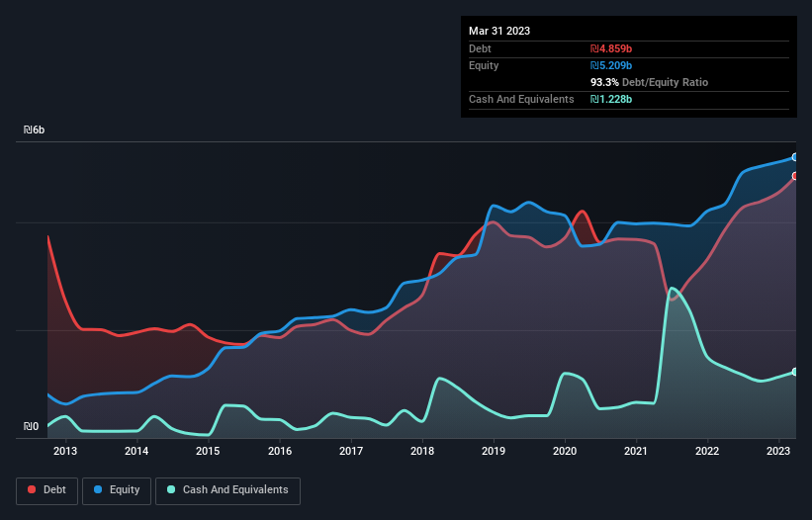Click the 2015 x-axis label
The height and width of the screenshot is (520, 812).
(208, 451)
